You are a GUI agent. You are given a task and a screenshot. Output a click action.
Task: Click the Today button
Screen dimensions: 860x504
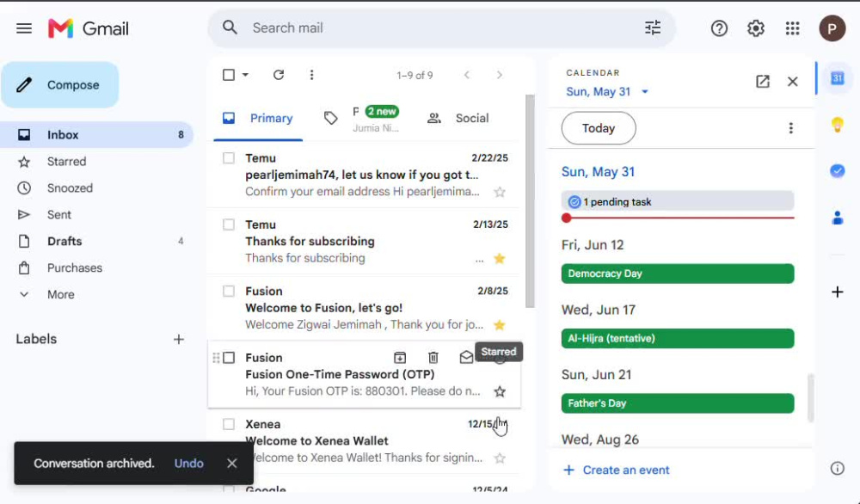pyautogui.click(x=599, y=128)
